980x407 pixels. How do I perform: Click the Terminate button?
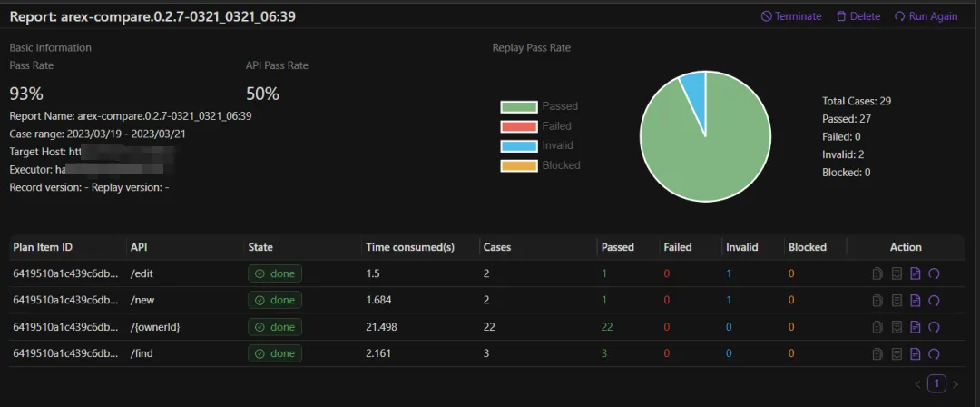click(x=791, y=17)
